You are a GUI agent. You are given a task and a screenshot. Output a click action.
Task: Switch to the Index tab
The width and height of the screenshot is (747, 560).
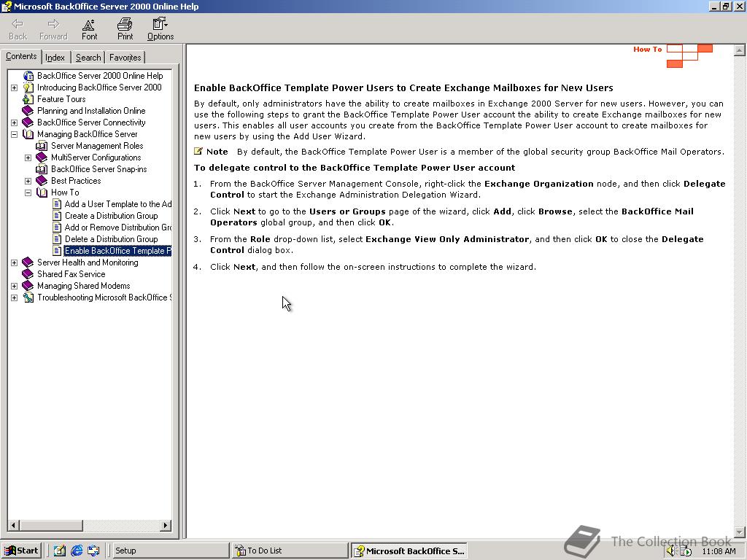55,58
